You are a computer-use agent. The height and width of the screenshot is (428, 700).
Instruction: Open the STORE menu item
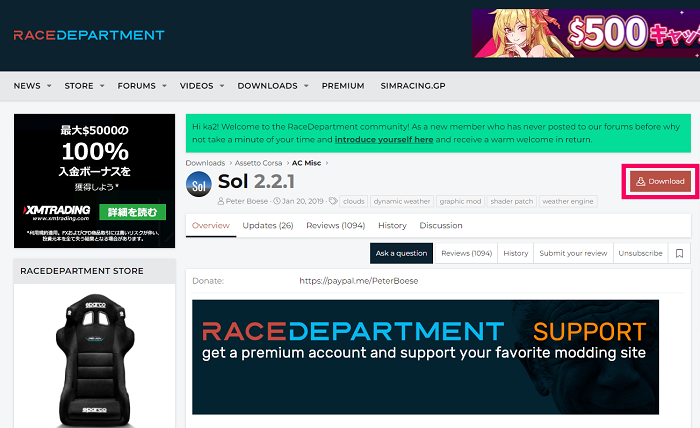[79, 86]
